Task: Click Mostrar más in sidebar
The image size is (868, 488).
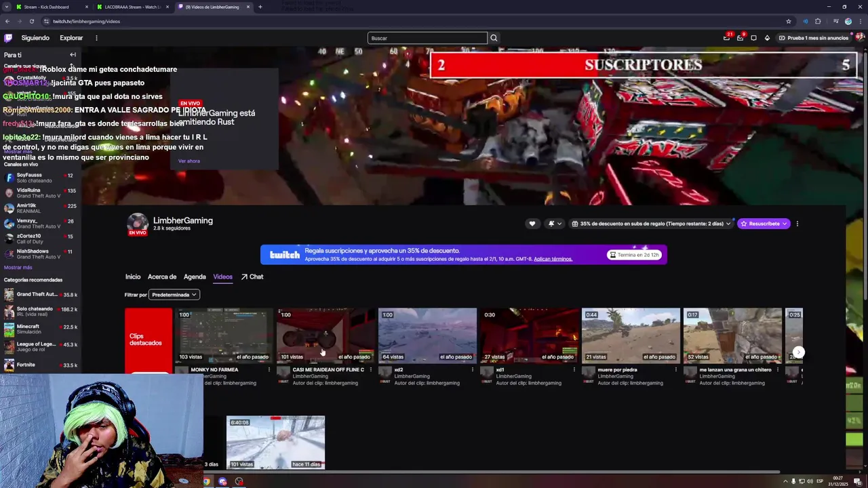Action: (18, 268)
